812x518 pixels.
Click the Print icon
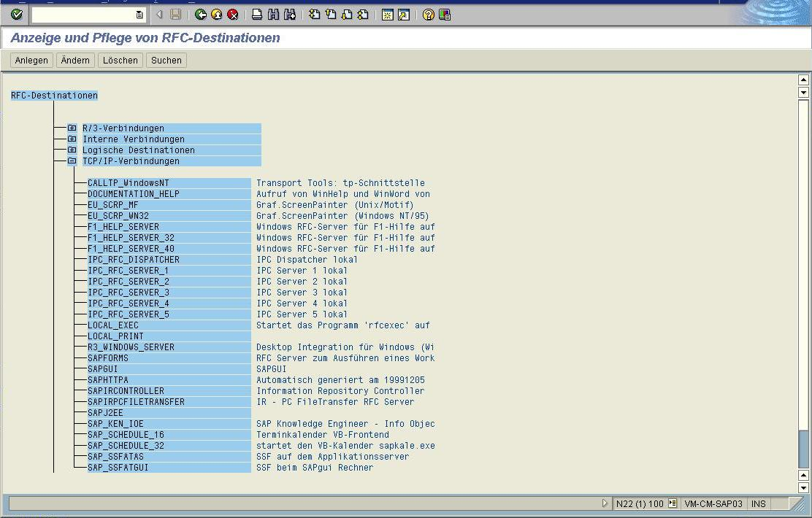[257, 15]
